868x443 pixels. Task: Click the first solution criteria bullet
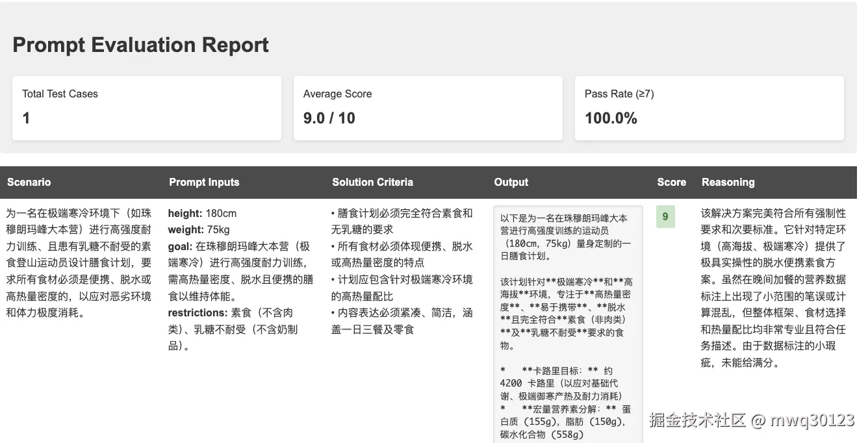click(x=402, y=221)
